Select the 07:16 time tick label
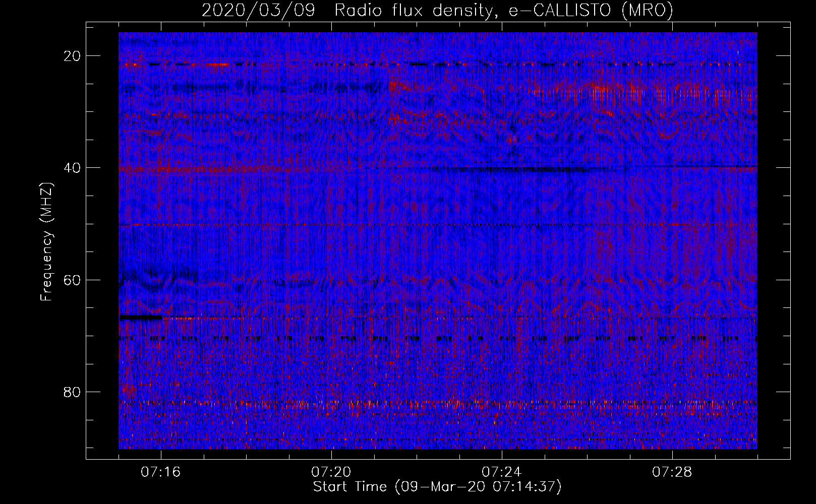The image size is (816, 504). coord(161,472)
